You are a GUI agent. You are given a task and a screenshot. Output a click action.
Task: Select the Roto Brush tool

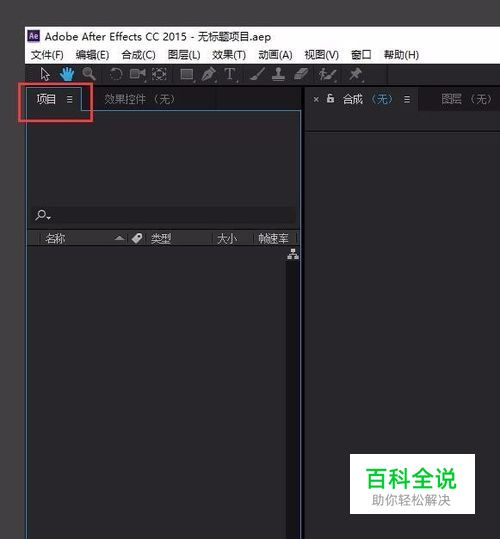click(x=327, y=74)
